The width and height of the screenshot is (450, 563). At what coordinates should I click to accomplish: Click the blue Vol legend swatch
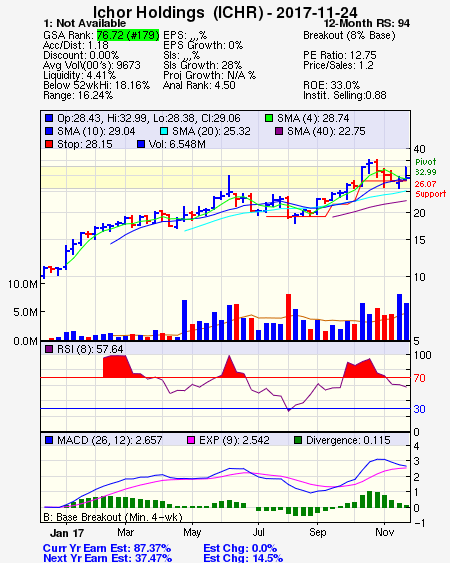pos(141,144)
